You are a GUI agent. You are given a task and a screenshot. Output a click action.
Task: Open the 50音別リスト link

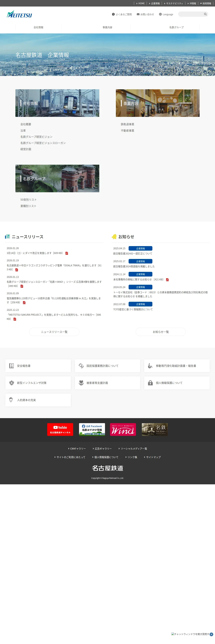tap(28, 200)
